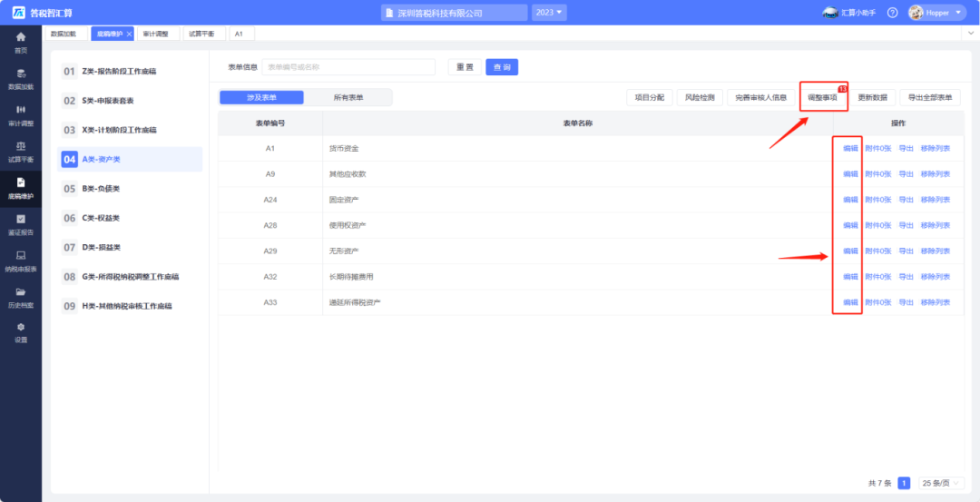Viewport: 980px width, 502px height.
Task: Click the 使用权资产 form name
Action: point(348,226)
